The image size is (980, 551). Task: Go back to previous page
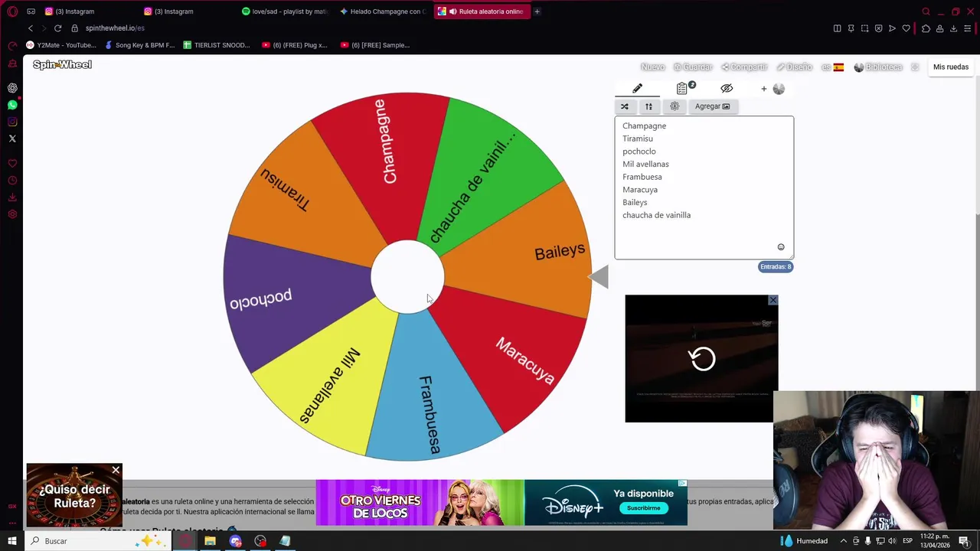31,28
